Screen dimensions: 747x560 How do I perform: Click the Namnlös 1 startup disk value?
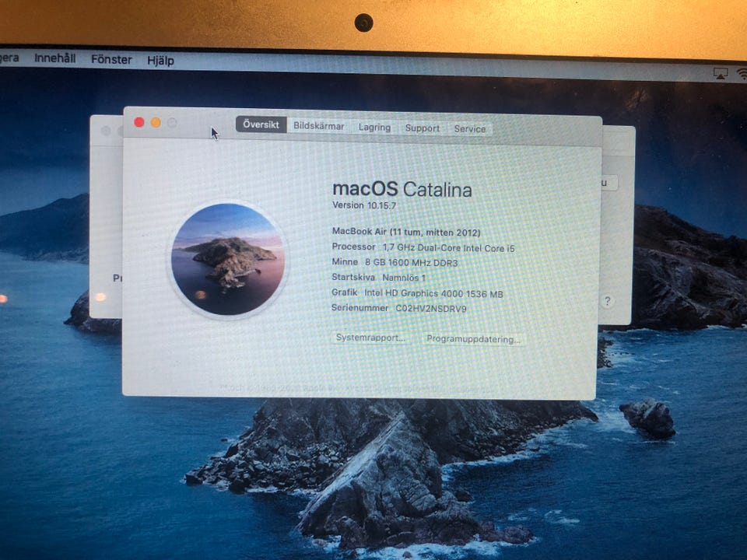tap(404, 277)
